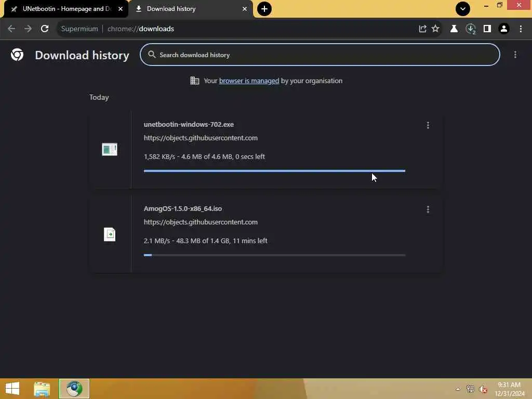Show hidden system tray icons

point(458,389)
